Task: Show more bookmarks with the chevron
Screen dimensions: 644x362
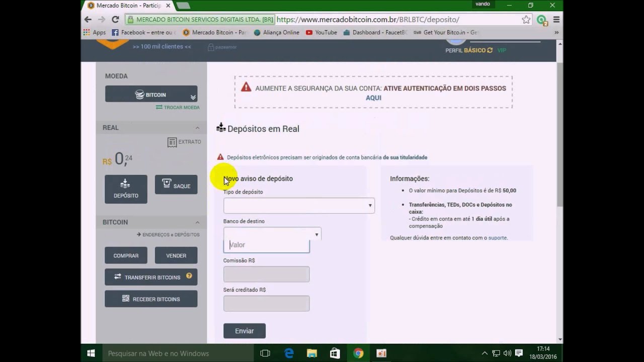Action: (x=556, y=32)
